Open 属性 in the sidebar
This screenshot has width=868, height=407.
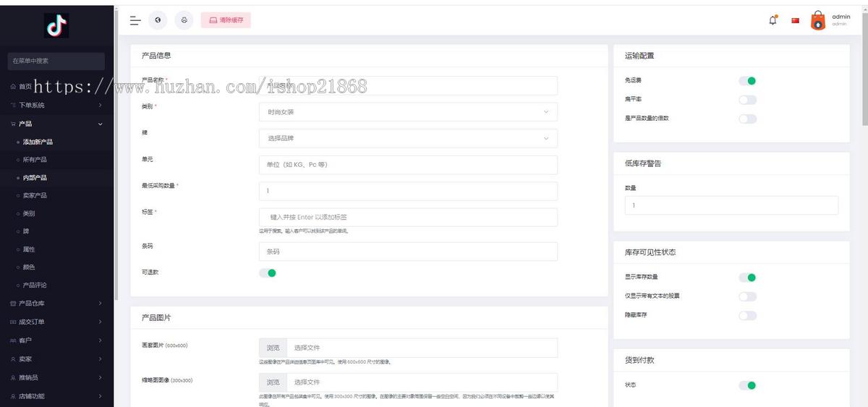[29, 249]
